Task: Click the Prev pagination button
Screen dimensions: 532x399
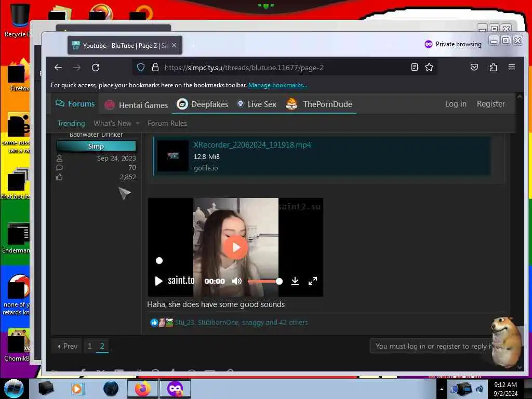Action: coord(67,346)
